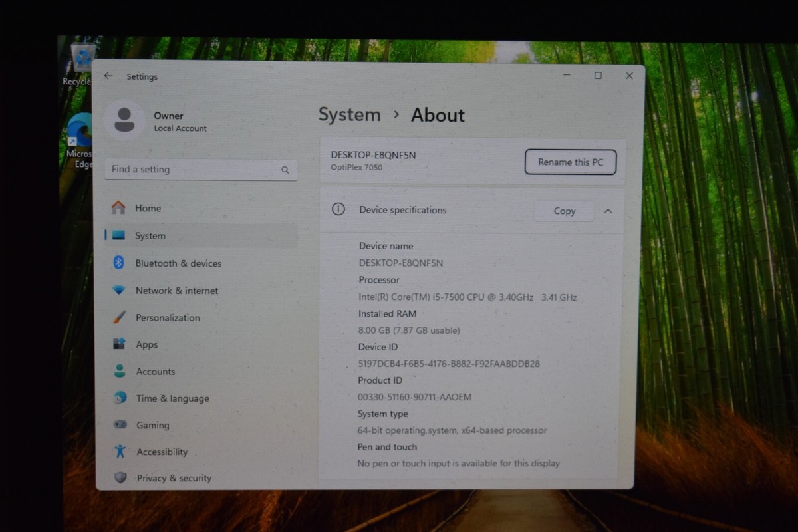Click the 8.00 GB installed RAM value
The width and height of the screenshot is (798, 532).
(x=409, y=331)
